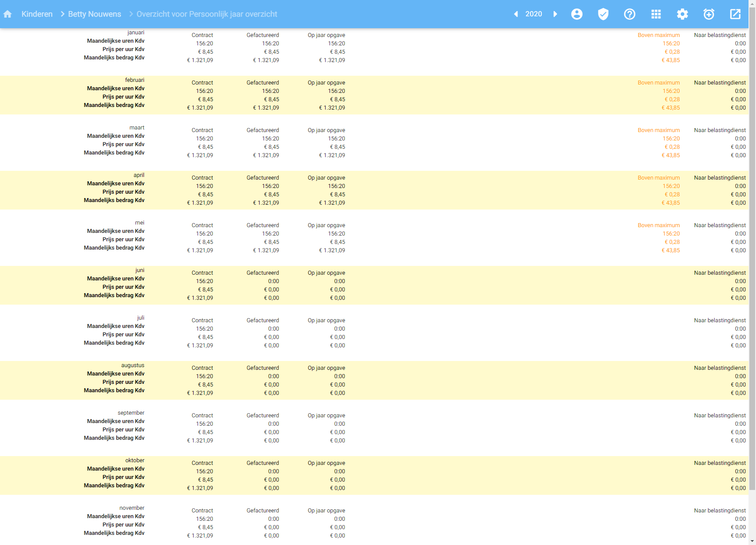Click Naar belastingdienst header in juni

pyautogui.click(x=720, y=273)
